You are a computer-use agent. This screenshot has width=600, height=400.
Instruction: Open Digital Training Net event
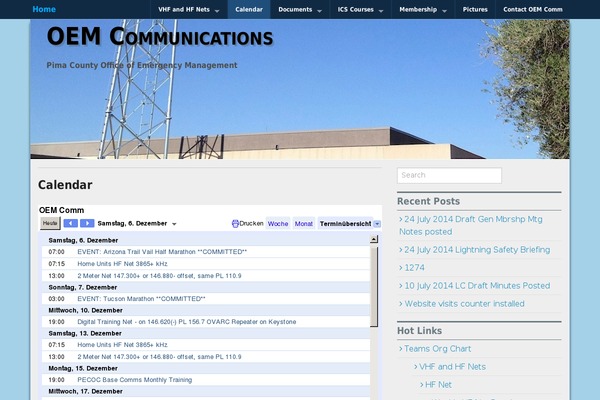187,322
